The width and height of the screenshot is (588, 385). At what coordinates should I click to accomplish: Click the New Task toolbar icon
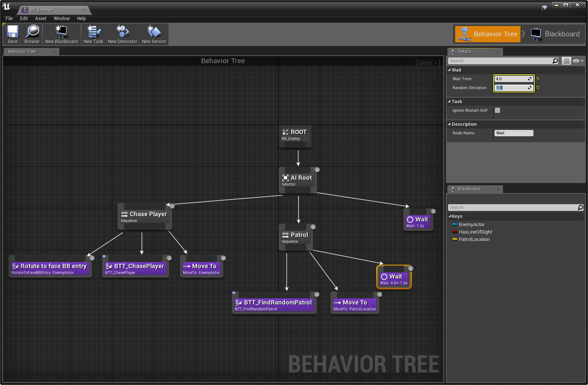[x=93, y=34]
